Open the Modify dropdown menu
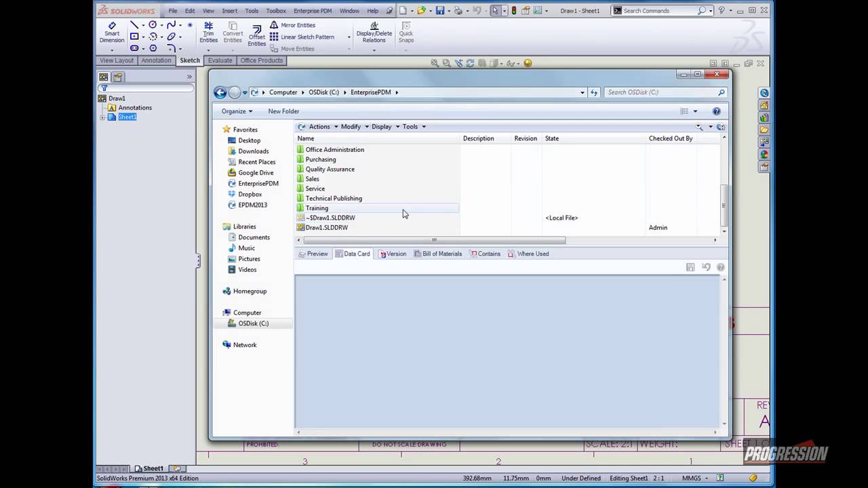 pyautogui.click(x=355, y=127)
